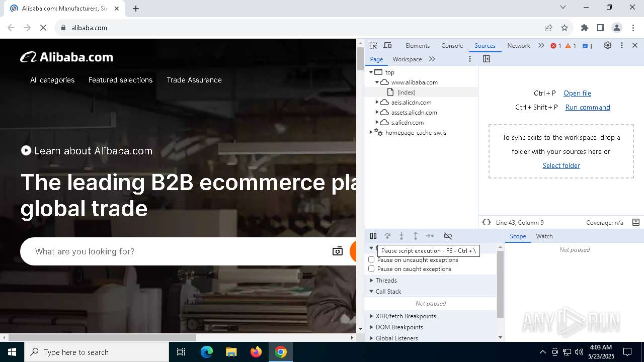The image size is (644, 362).
Task: Click the step out icon
Action: [416, 236]
